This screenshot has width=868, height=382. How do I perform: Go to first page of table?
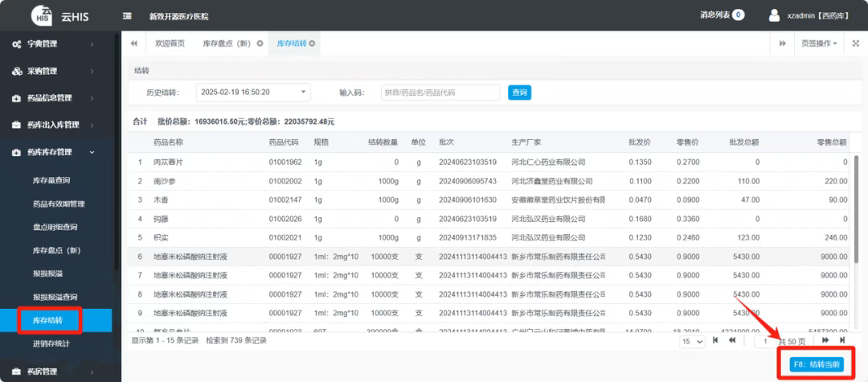coord(715,340)
